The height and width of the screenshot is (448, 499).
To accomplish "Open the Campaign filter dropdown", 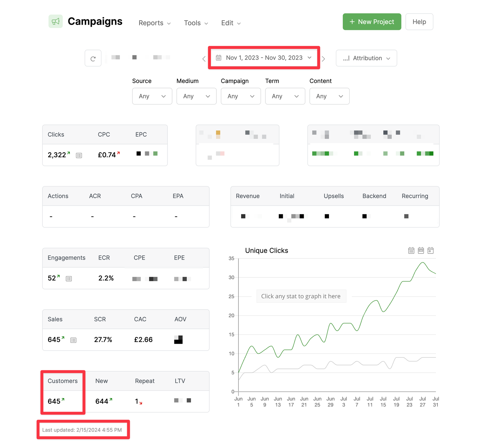I will coord(240,96).
